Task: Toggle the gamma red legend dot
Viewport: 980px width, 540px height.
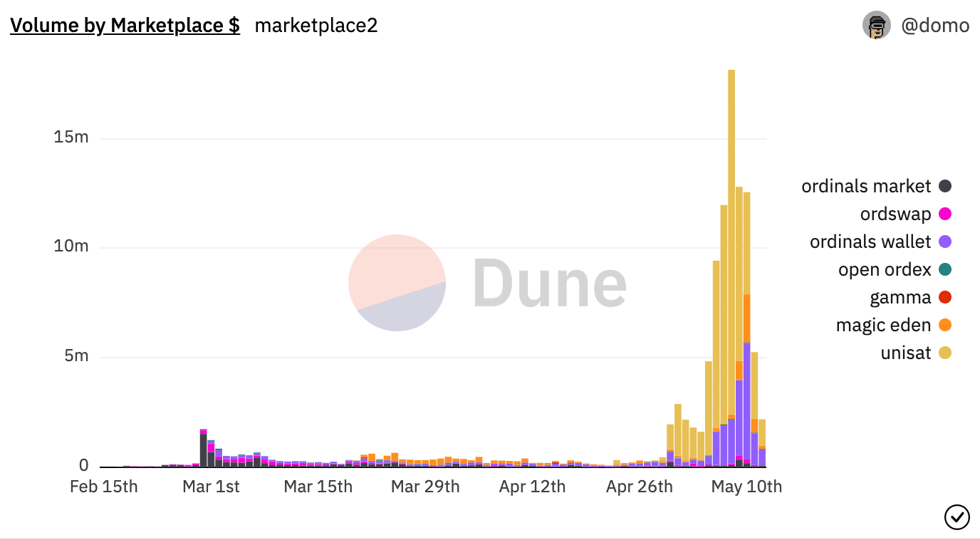Action: (945, 298)
